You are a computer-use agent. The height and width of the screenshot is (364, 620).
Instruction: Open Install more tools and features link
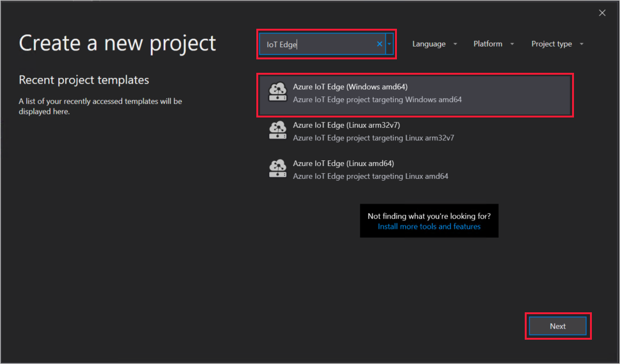pyautogui.click(x=429, y=227)
